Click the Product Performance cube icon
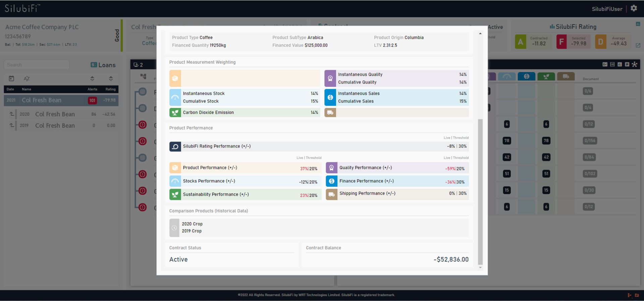 175,168
